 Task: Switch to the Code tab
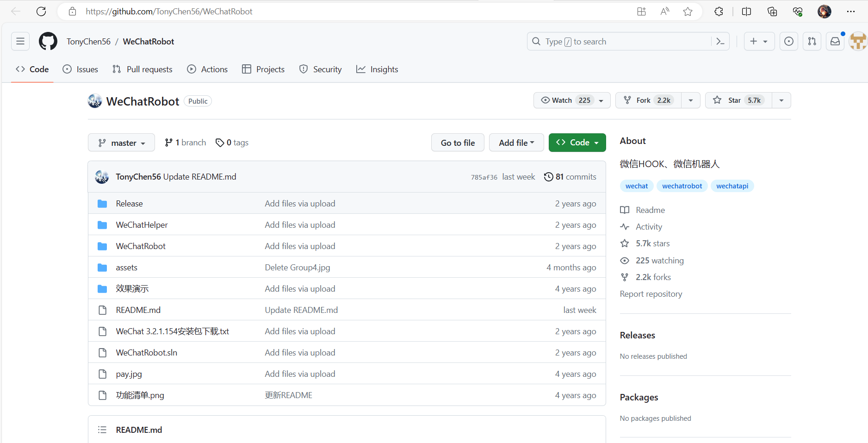[32, 69]
